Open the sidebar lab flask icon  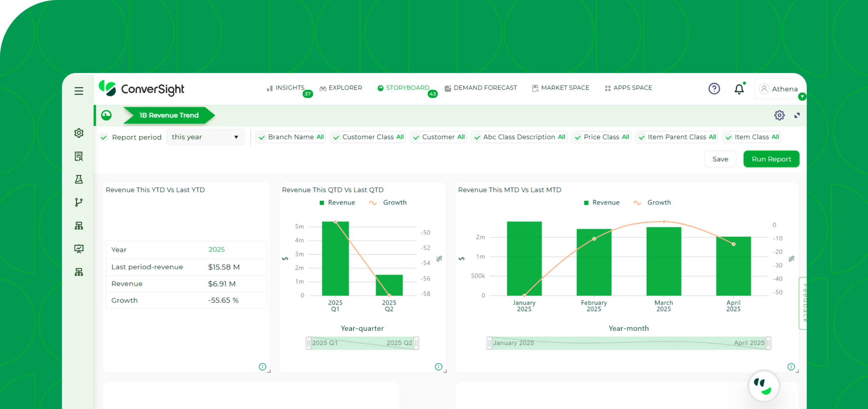(x=79, y=179)
